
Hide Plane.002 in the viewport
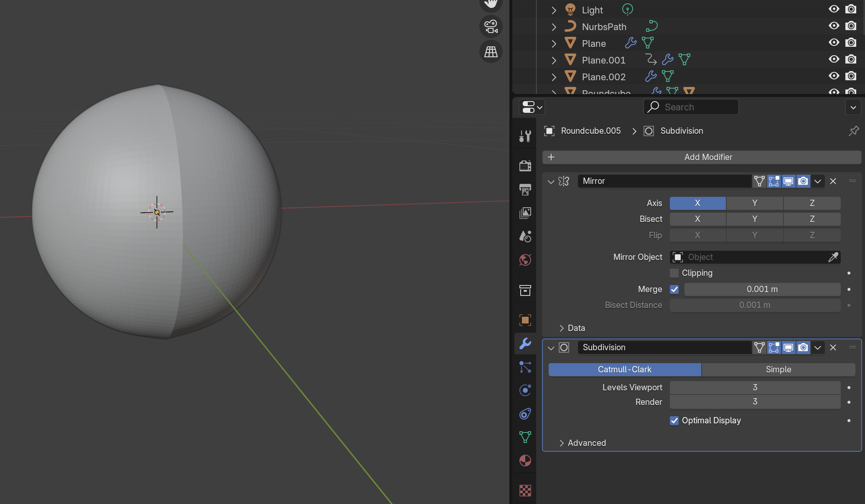(834, 76)
